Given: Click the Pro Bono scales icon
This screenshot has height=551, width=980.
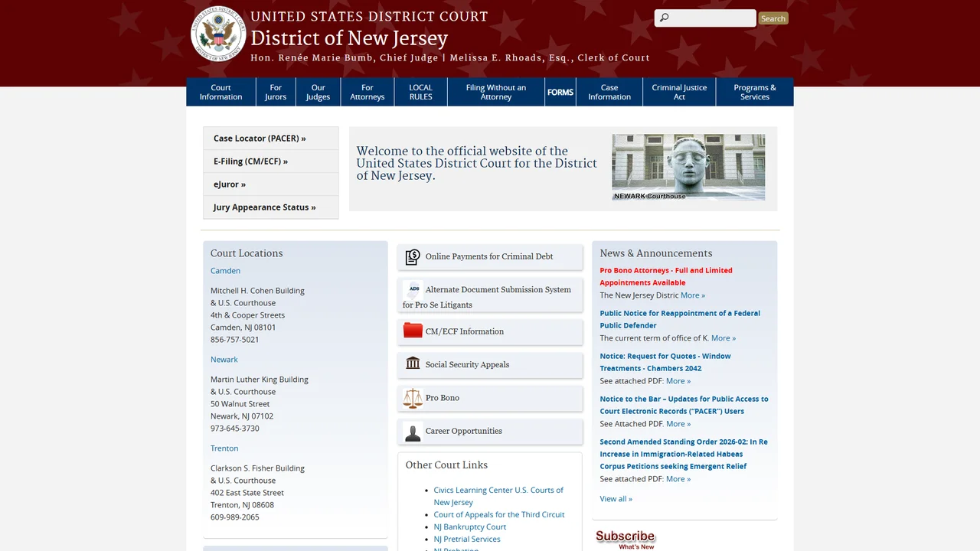Looking at the screenshot, I should coord(413,398).
